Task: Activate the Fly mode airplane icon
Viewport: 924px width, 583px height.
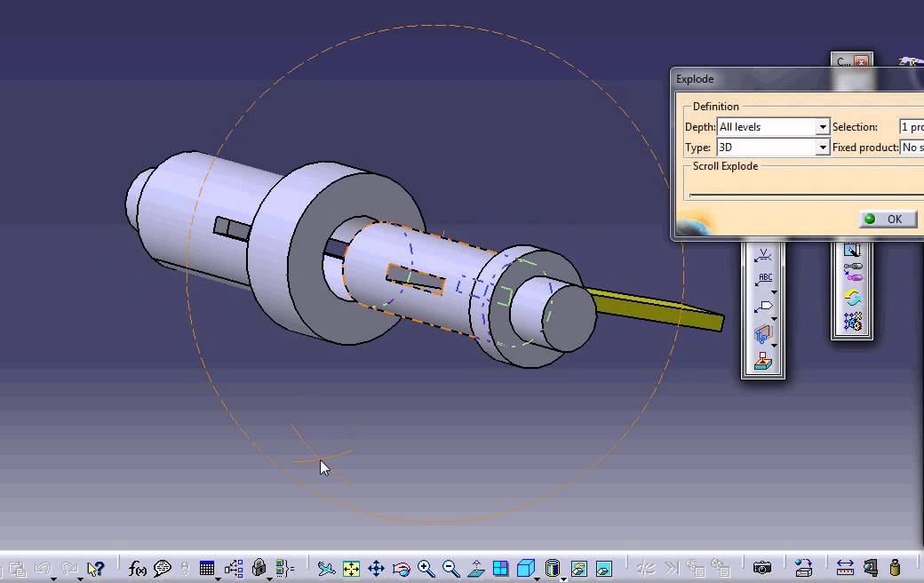Action: pos(326,568)
